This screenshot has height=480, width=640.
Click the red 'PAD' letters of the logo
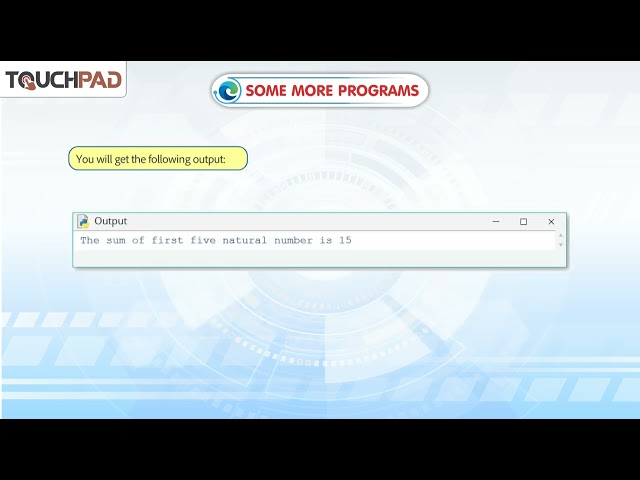pyautogui.click(x=100, y=80)
